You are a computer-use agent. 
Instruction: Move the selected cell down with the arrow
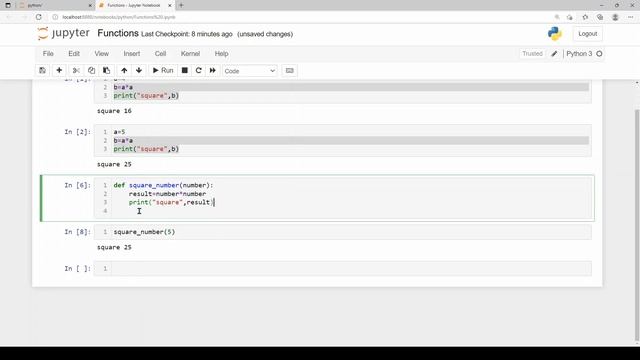coord(139,71)
